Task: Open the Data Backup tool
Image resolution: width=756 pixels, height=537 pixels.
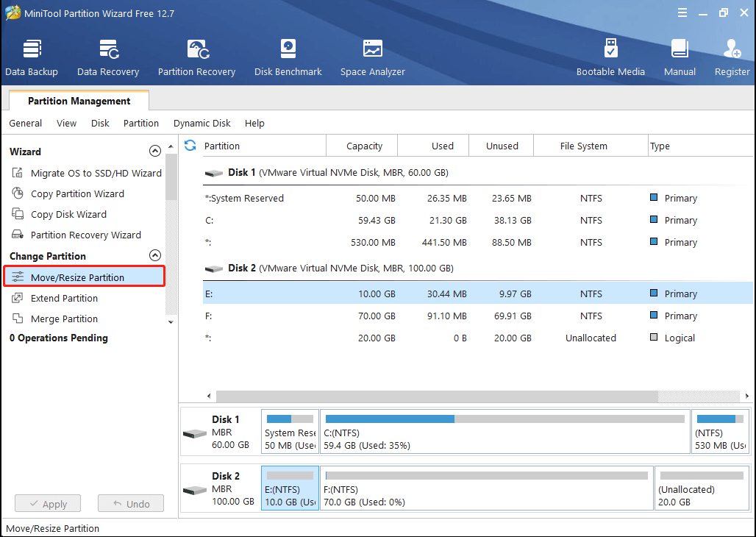Action: pyautogui.click(x=32, y=58)
